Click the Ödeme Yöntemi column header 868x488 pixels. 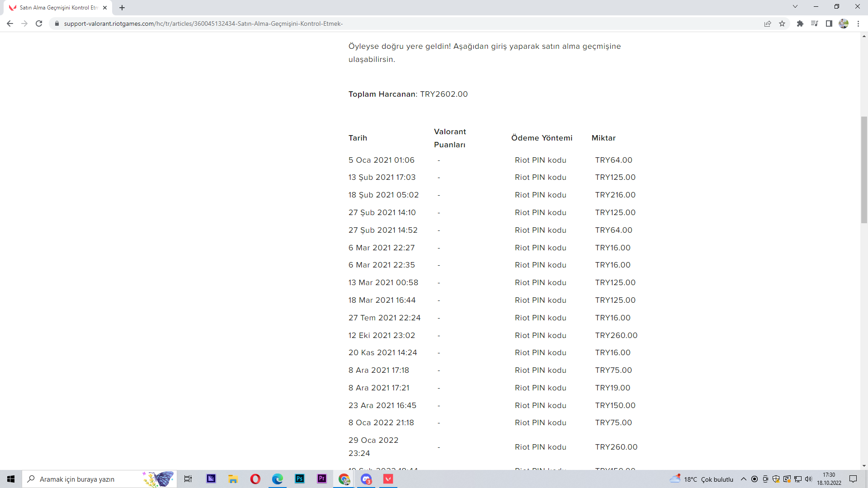click(x=542, y=138)
